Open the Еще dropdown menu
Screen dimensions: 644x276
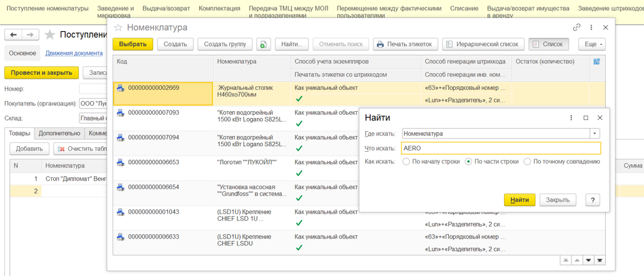592,44
